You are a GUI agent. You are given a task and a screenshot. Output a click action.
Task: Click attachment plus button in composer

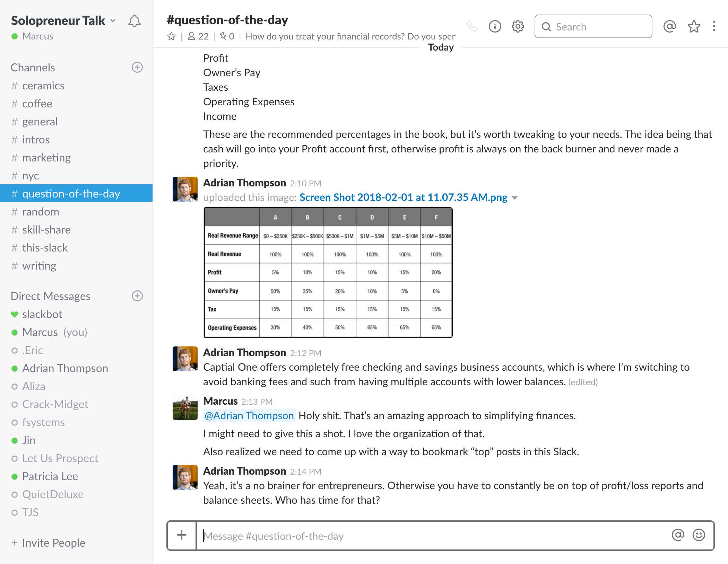coord(182,535)
